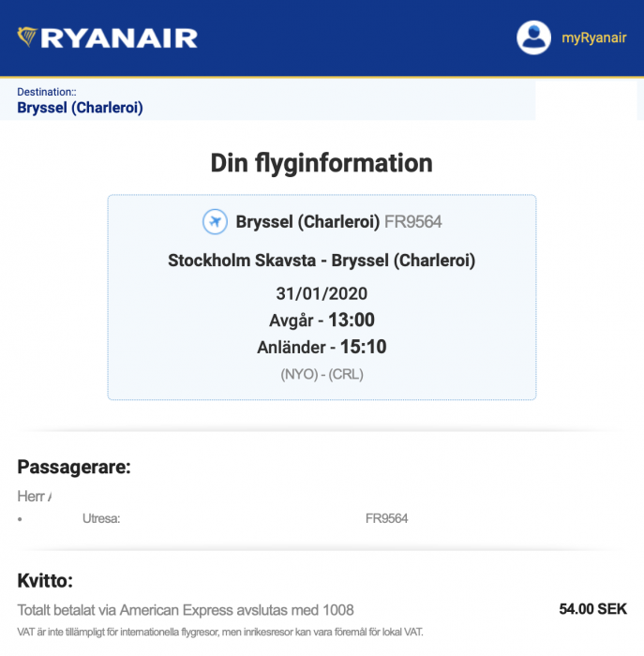Image resolution: width=644 pixels, height=656 pixels.
Task: Click the Utresa label in passenger row
Action: coord(101,518)
